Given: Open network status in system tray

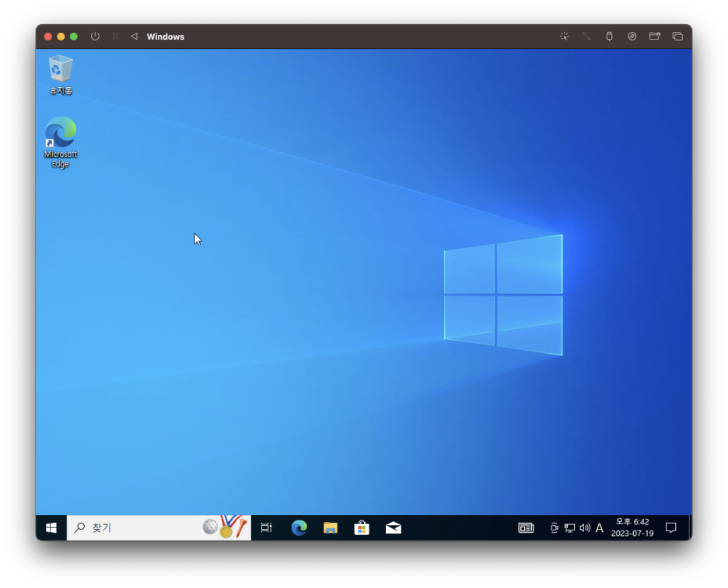Looking at the screenshot, I should point(569,527).
